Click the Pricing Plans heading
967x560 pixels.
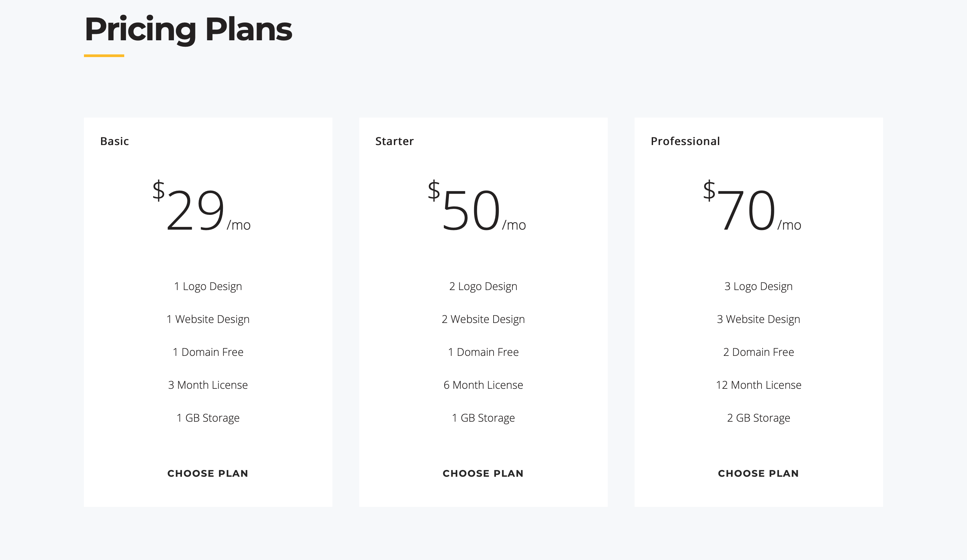point(188,30)
